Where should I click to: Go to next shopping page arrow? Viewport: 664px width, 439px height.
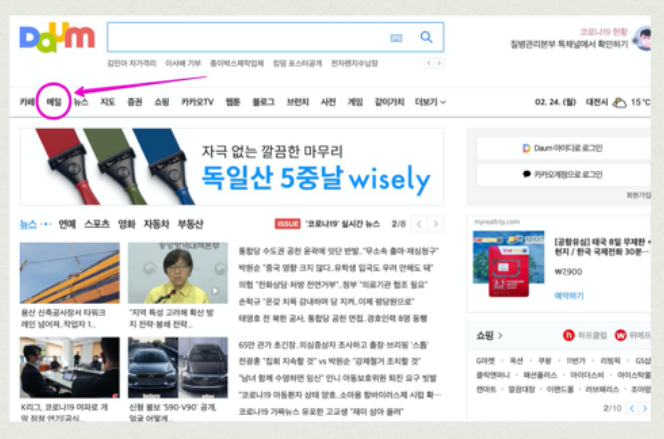tap(645, 409)
